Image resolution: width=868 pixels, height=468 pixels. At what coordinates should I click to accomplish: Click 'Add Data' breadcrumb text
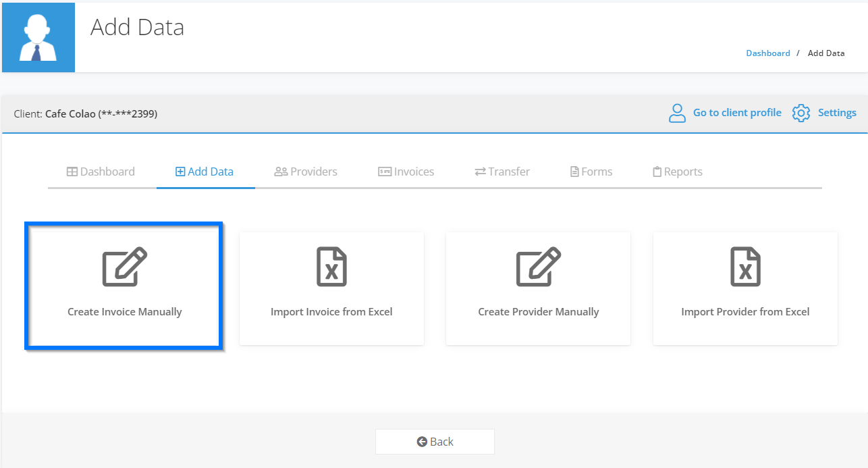pos(826,53)
